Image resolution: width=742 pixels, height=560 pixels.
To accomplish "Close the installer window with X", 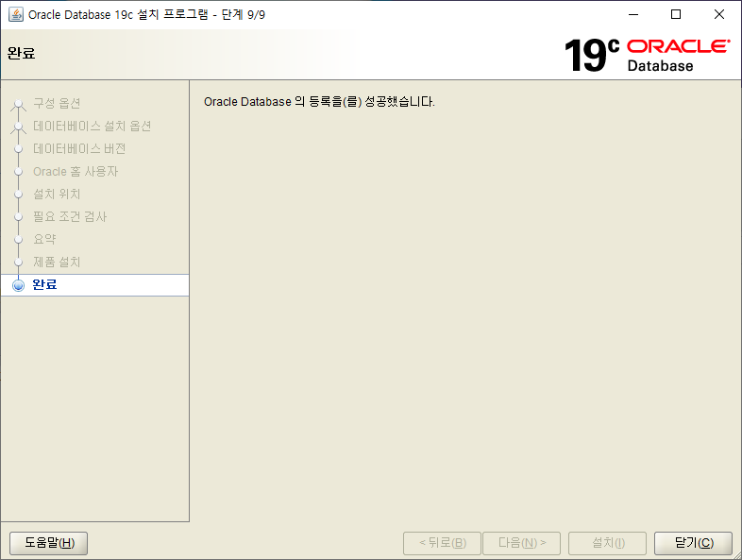I will tap(718, 15).
